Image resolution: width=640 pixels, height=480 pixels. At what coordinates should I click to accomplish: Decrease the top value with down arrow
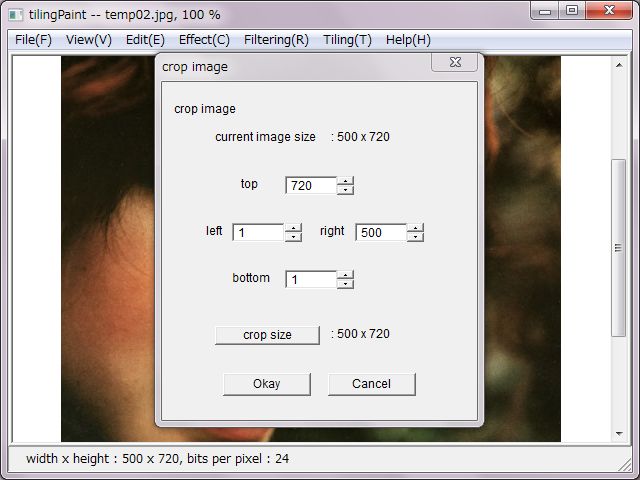pyautogui.click(x=345, y=190)
